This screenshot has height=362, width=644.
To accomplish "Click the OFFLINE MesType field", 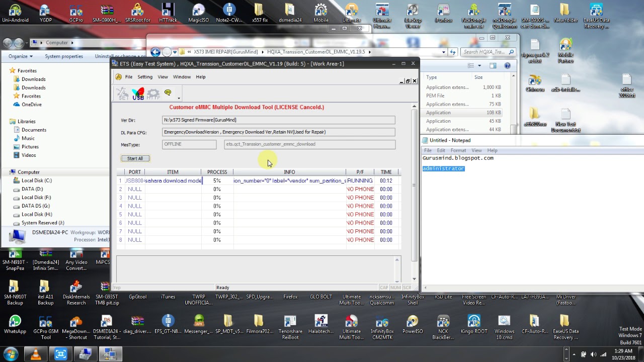I will click(x=189, y=144).
